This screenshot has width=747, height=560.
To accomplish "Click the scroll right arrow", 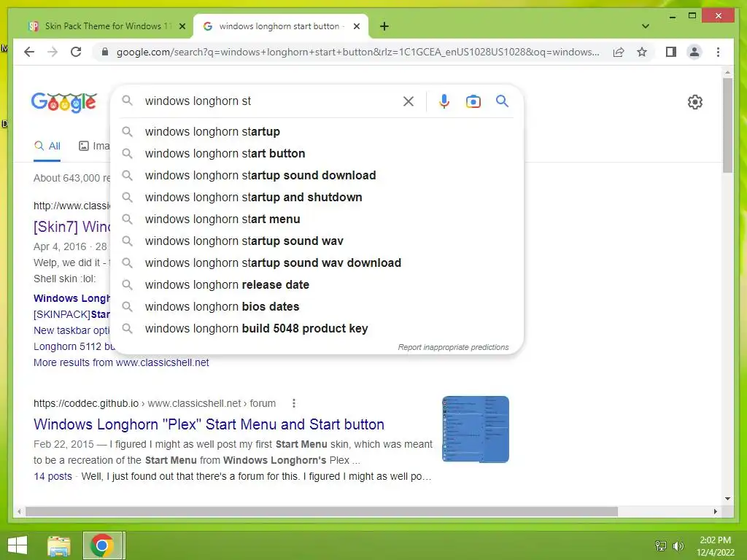I will (x=715, y=511).
